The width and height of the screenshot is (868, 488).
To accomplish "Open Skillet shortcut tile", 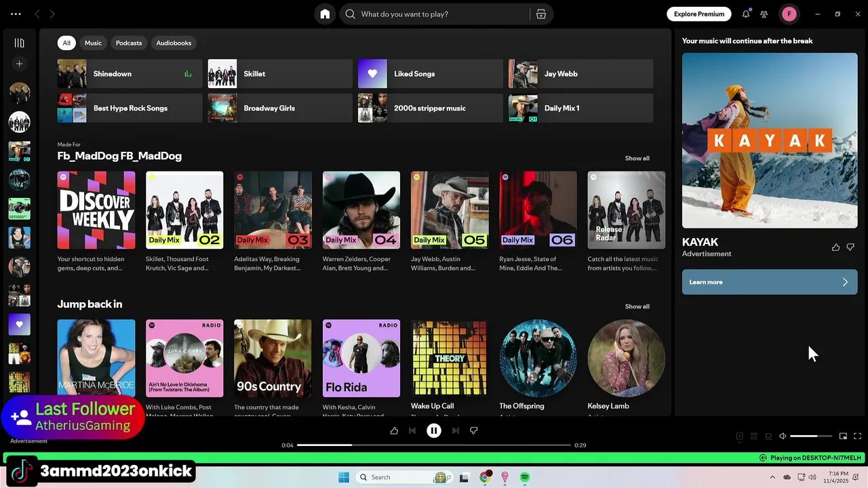I will pos(280,74).
